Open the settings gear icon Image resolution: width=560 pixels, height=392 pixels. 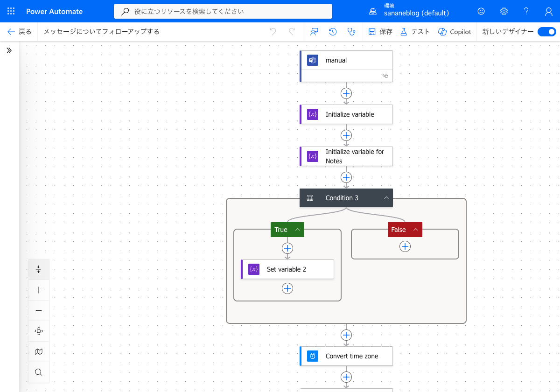[x=504, y=11]
